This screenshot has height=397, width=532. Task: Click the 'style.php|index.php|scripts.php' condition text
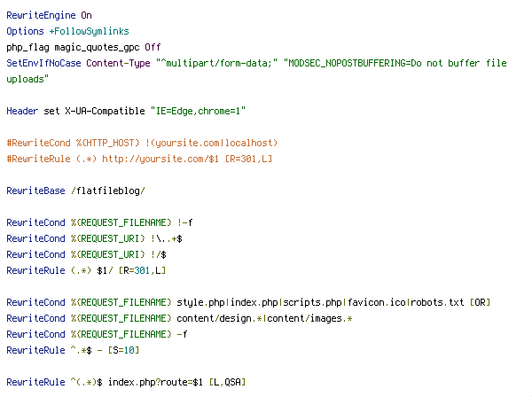point(259,302)
